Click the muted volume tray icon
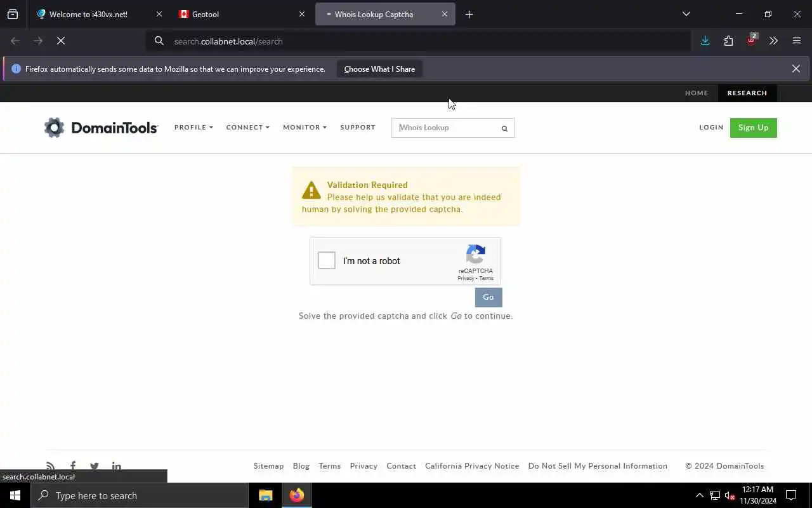Viewport: 812px width, 508px height. 730,495
